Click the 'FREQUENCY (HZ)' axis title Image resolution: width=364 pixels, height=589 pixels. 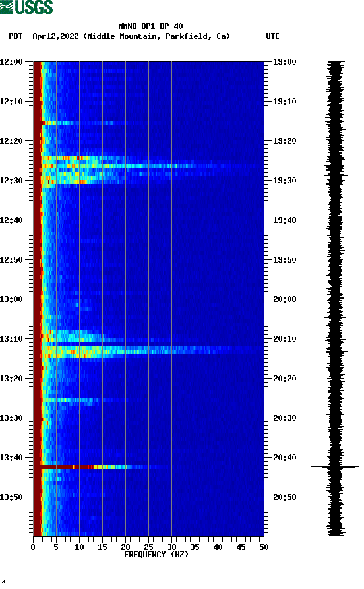click(x=156, y=555)
